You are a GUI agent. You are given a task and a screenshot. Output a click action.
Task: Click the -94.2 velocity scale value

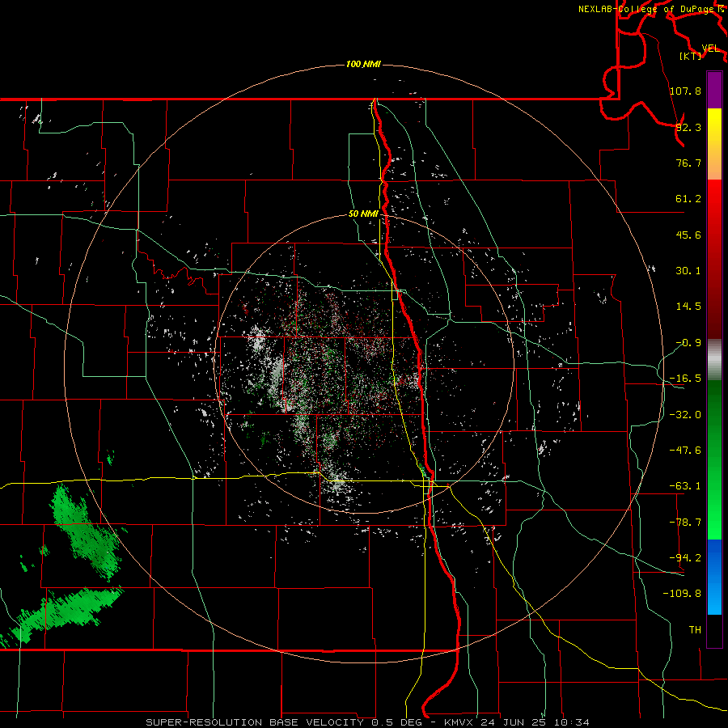[685, 557]
